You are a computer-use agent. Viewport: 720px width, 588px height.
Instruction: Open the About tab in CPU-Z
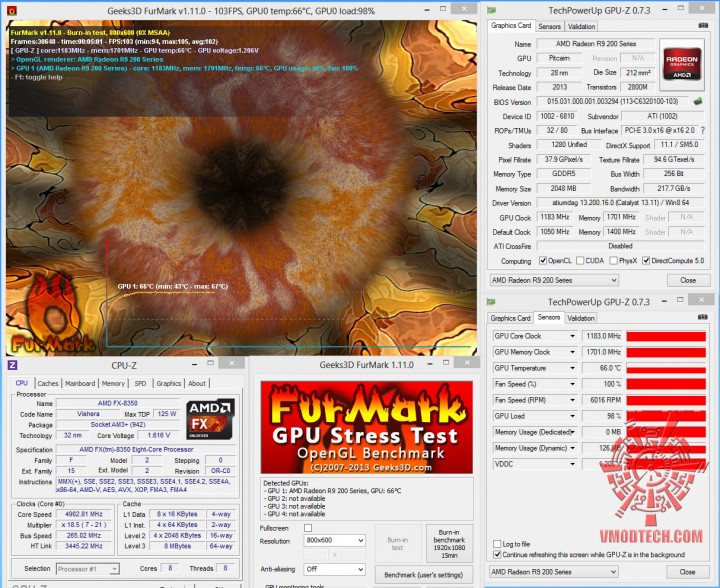(x=197, y=383)
